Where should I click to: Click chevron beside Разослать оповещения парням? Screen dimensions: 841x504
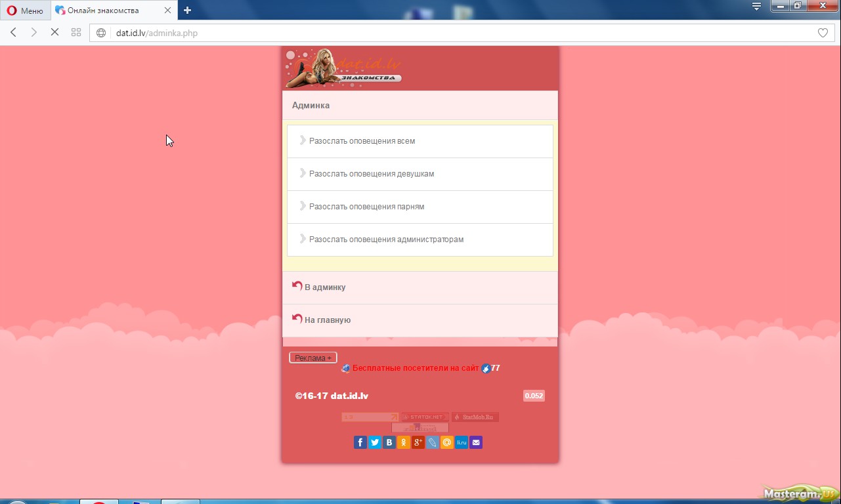pos(303,206)
